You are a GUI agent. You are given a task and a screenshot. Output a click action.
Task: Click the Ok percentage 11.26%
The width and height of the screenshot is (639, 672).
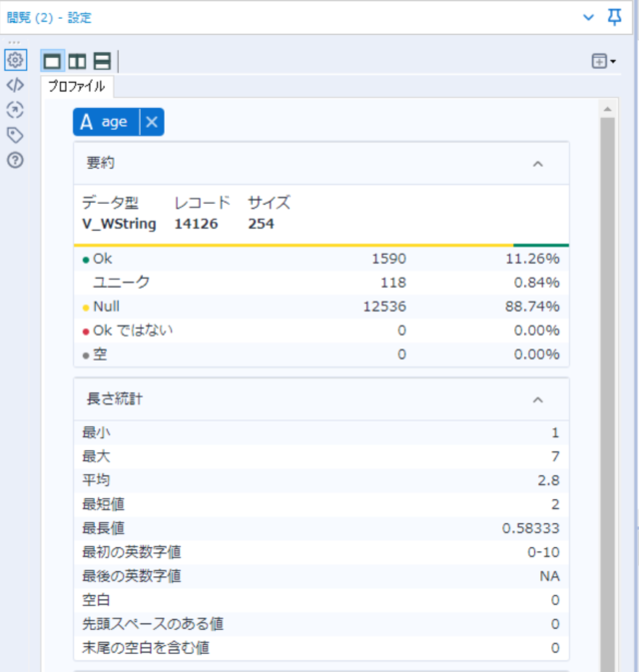[x=532, y=259]
